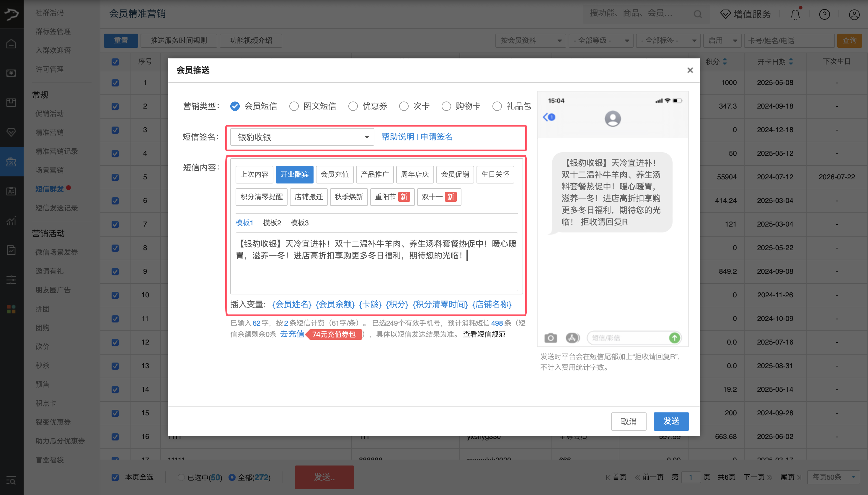The image size is (868, 495).
Task: Click the user account avatar icon
Action: click(x=854, y=14)
